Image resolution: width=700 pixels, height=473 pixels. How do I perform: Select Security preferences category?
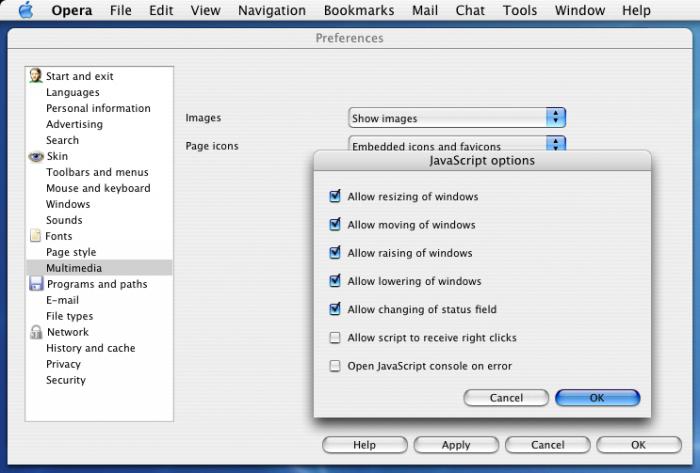66,380
